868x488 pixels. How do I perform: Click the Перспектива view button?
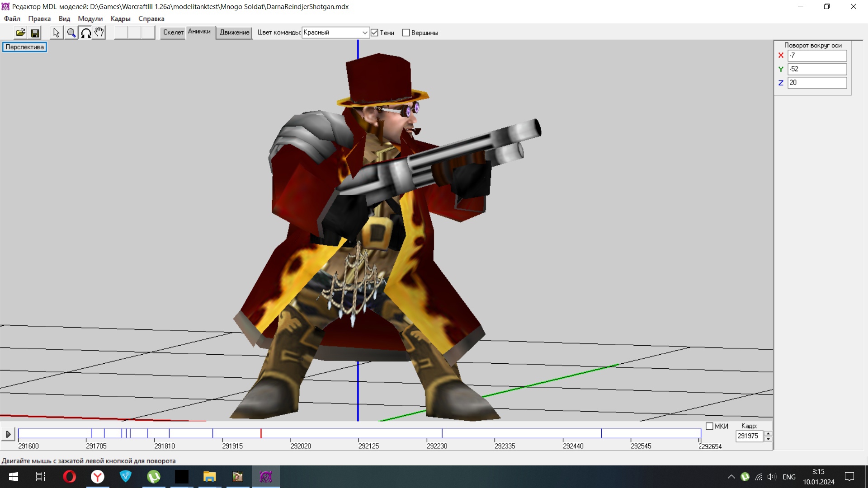(x=24, y=47)
